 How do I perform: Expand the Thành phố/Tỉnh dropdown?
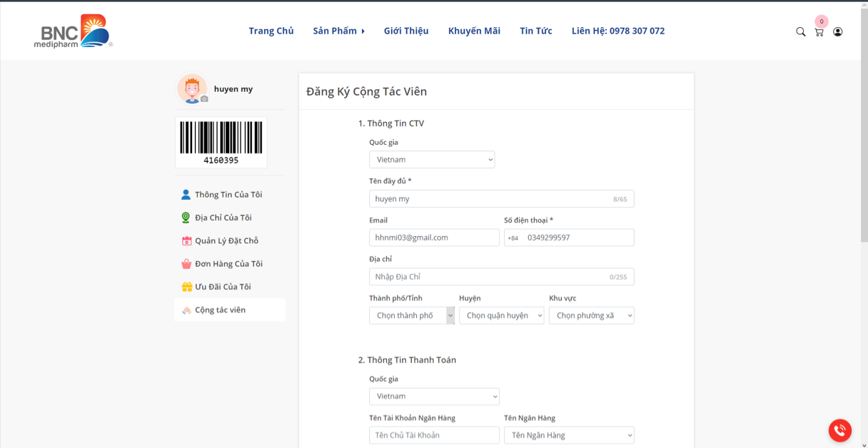point(412,315)
